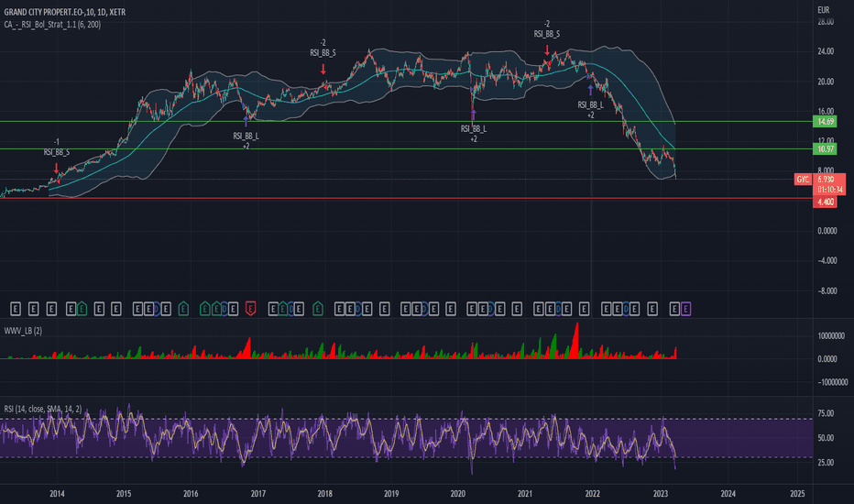Select the RSI (14, close, SMA) legend
This screenshot has width=854, height=504.
click(x=43, y=409)
